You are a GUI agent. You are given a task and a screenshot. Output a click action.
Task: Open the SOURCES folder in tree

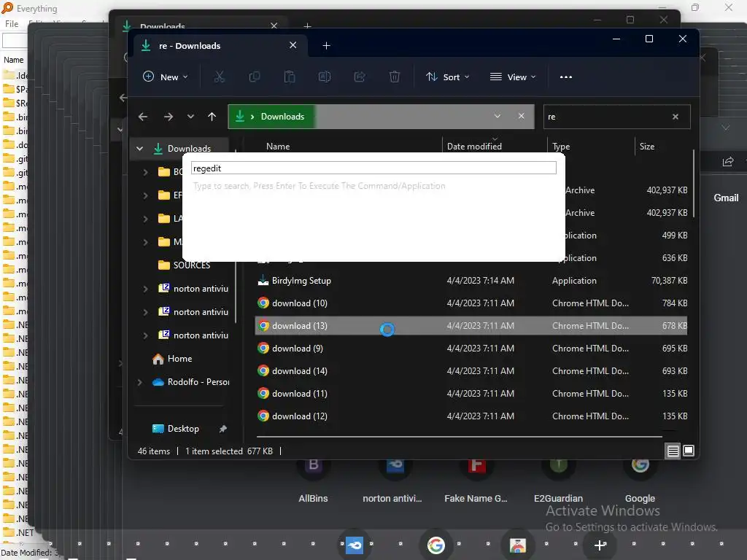[x=191, y=265]
